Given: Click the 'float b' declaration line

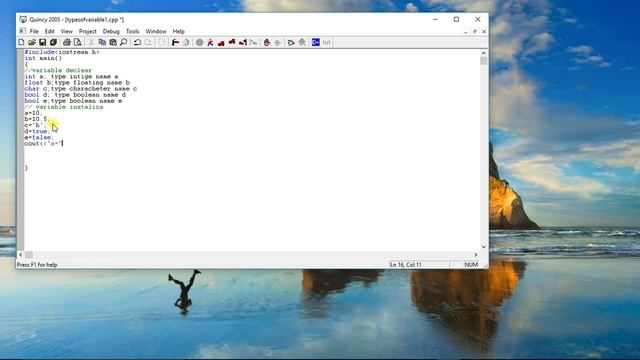Looking at the screenshot, I should (x=77, y=83).
